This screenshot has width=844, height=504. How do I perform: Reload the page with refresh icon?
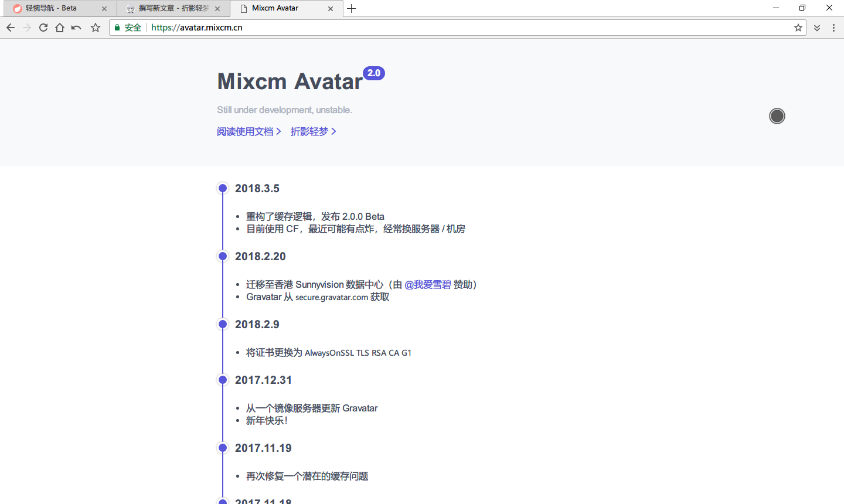tap(43, 28)
